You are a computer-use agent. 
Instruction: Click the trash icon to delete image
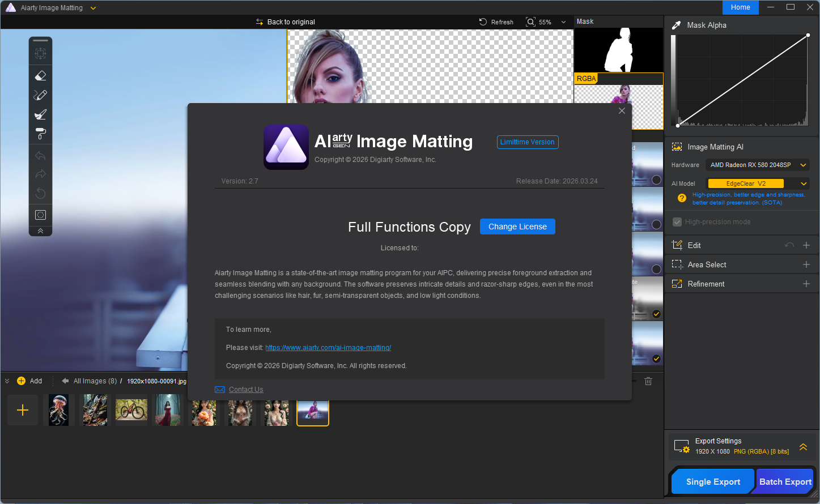(x=648, y=381)
